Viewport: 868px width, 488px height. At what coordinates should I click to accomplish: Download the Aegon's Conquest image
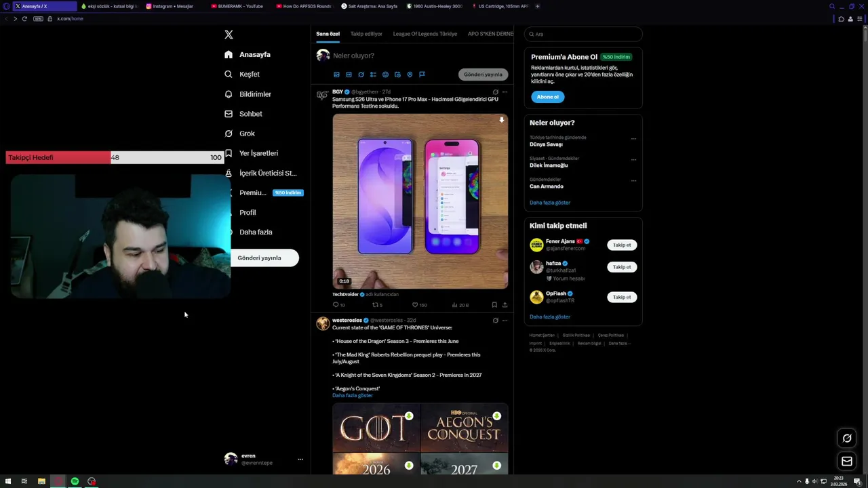coord(496,416)
